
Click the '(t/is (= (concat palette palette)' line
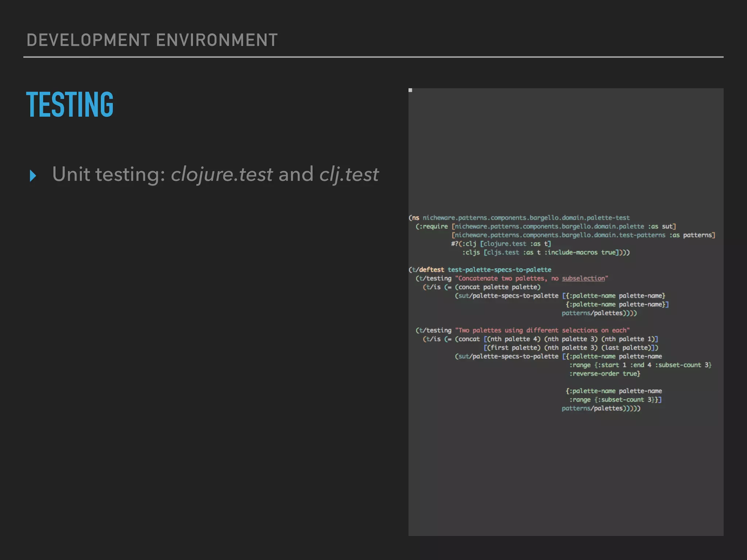tap(481, 287)
